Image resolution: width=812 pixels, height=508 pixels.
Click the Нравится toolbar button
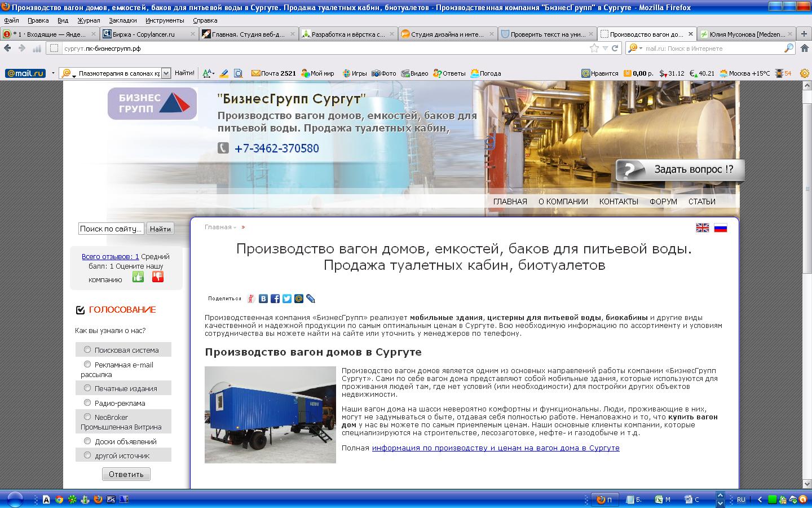click(600, 73)
